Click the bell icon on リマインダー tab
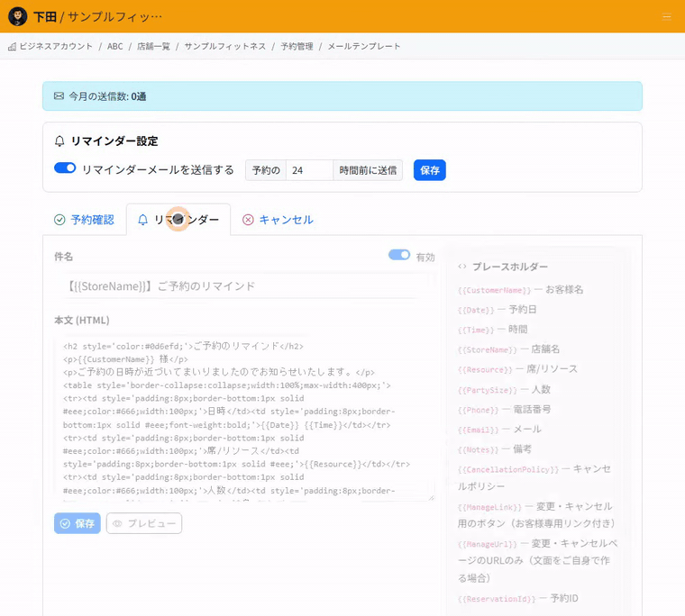 (142, 220)
